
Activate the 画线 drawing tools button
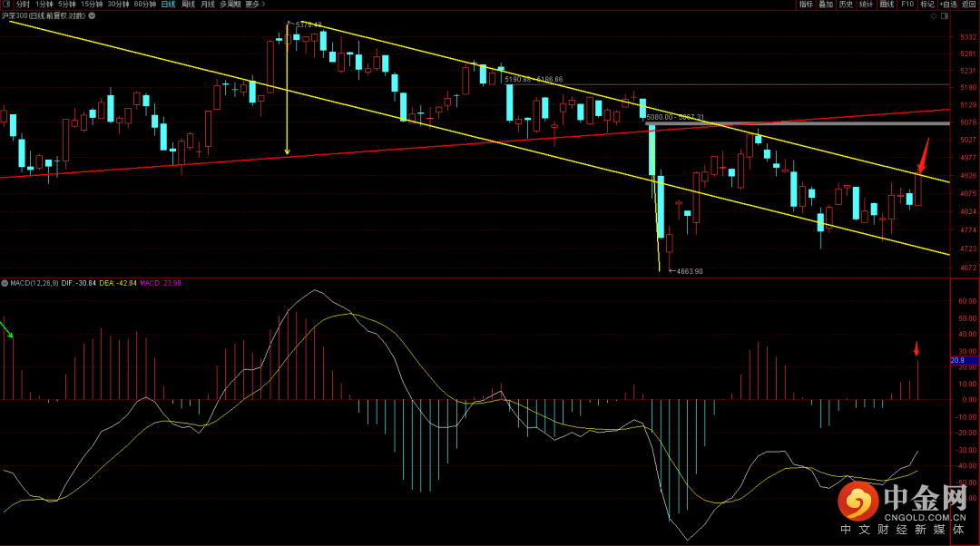tap(887, 4)
